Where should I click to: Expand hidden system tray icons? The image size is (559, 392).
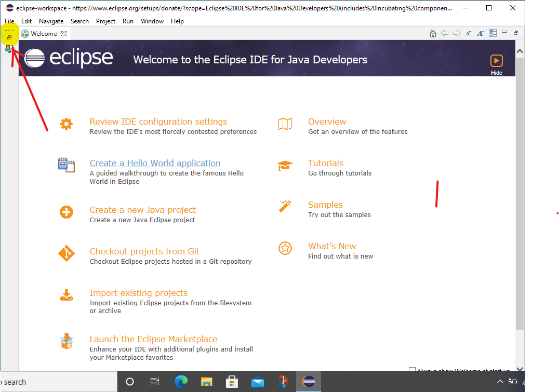(500, 382)
